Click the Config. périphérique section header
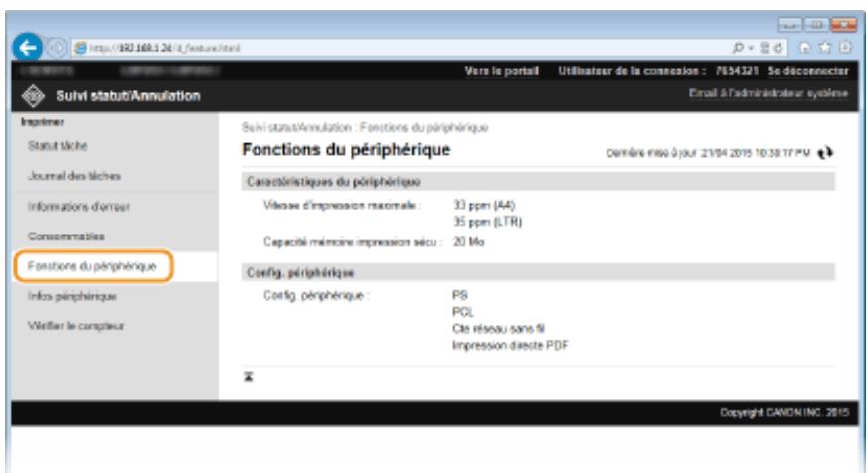868x473 pixels. click(538, 272)
